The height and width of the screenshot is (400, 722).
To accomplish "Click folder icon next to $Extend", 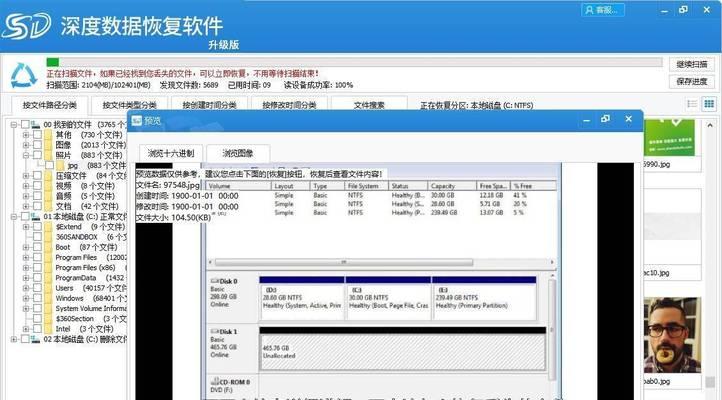I will [48, 227].
